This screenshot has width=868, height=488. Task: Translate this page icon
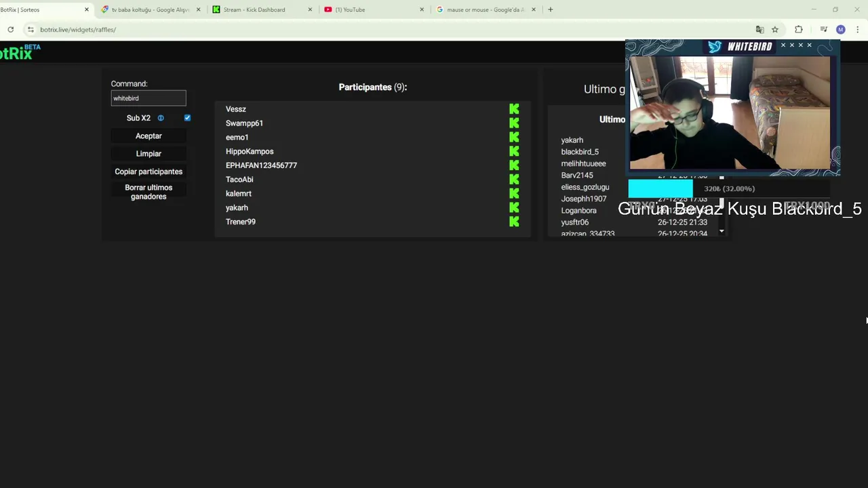pyautogui.click(x=759, y=29)
